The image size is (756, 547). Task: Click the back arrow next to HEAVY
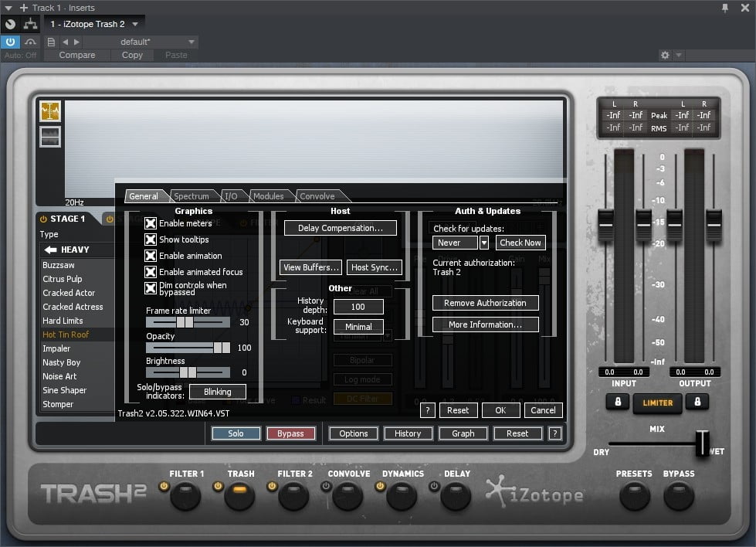[51, 250]
